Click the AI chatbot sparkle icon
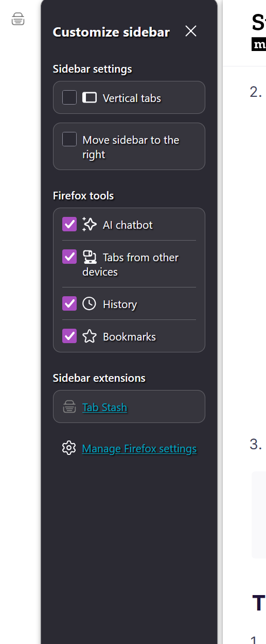 point(90,224)
